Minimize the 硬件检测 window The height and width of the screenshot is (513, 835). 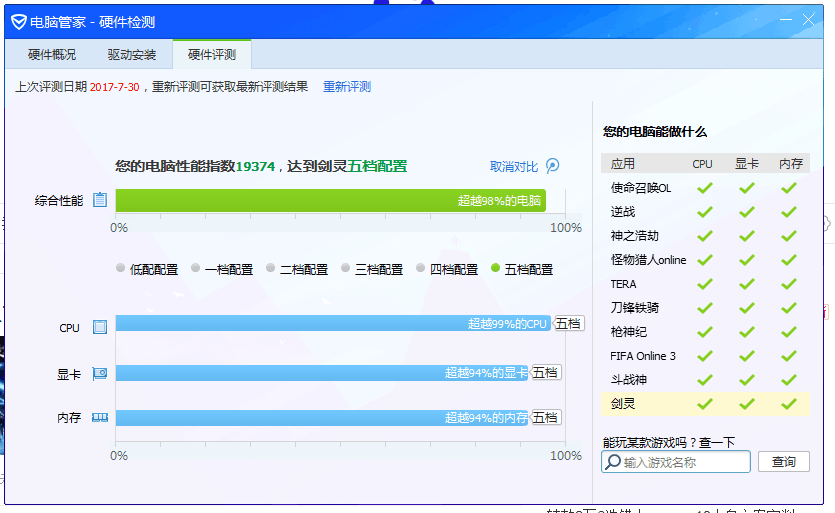(x=785, y=20)
